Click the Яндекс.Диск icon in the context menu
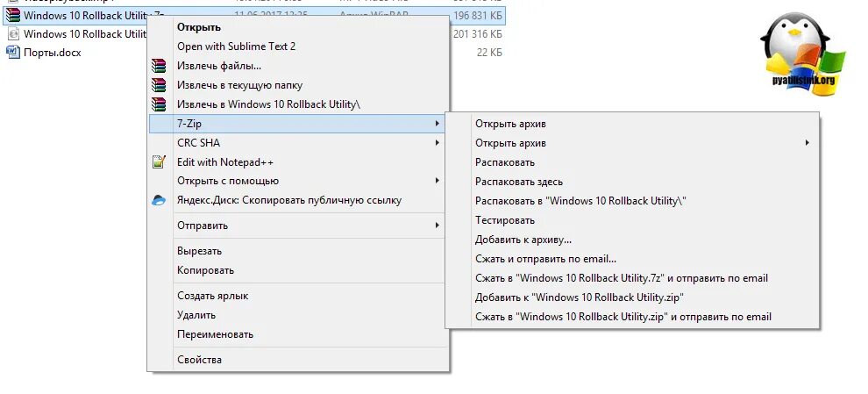Screen dimensions: 868x394 tap(159, 201)
